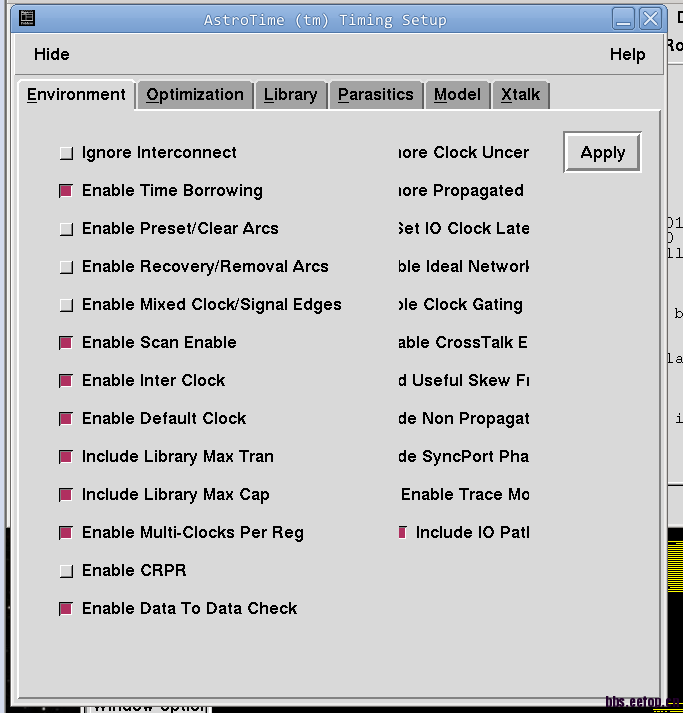
Task: Uncheck Enable Inter Clock
Action: 66,381
